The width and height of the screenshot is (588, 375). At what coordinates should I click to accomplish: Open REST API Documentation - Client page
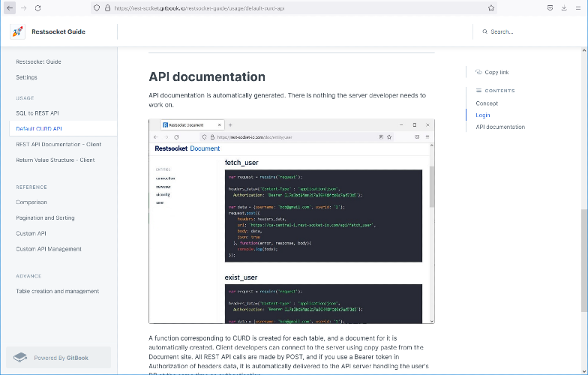[58, 144]
